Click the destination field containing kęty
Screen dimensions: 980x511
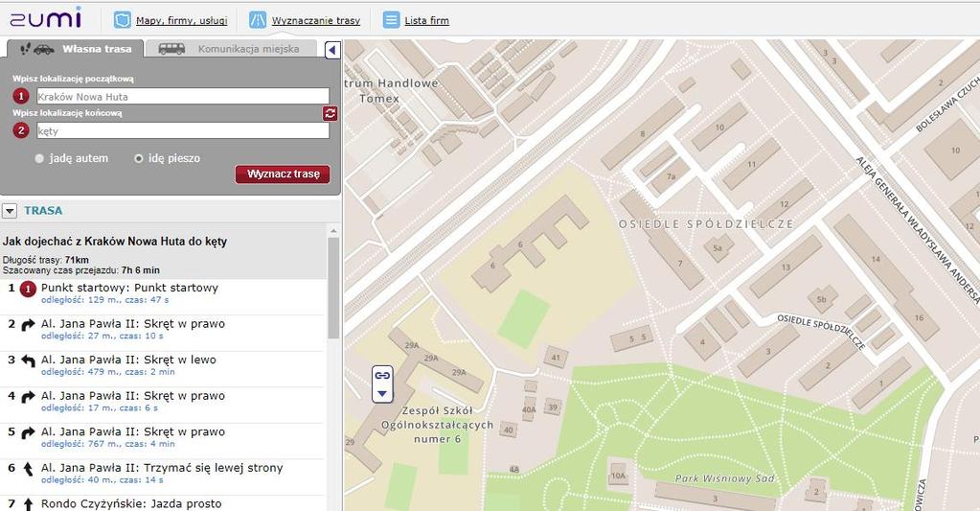(x=183, y=130)
